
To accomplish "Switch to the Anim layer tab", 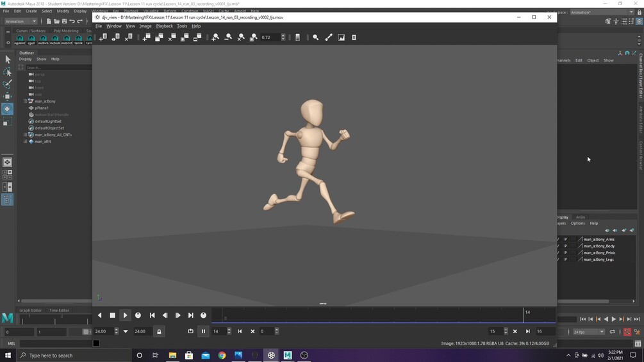I will pyautogui.click(x=580, y=217).
